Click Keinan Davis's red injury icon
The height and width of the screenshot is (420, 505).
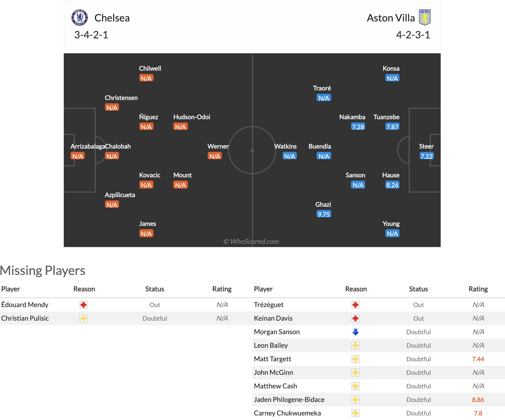(355, 318)
